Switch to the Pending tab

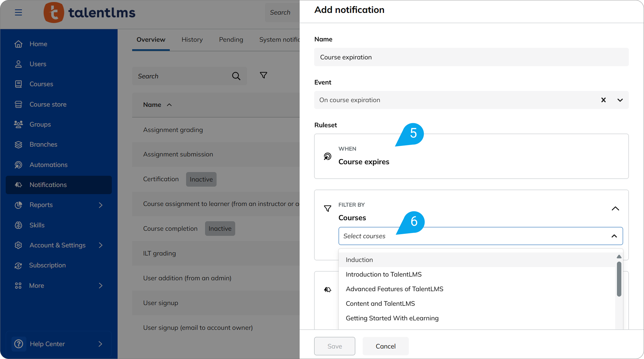(x=231, y=39)
